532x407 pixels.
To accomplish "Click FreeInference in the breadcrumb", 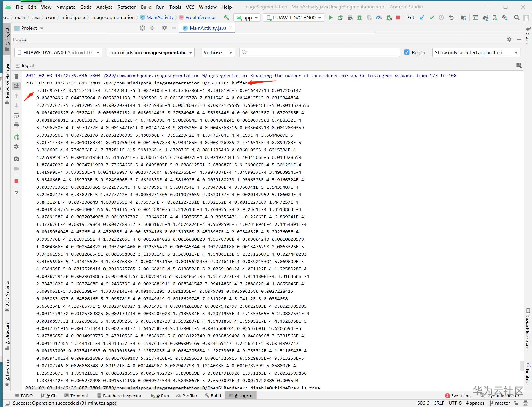I will [200, 18].
